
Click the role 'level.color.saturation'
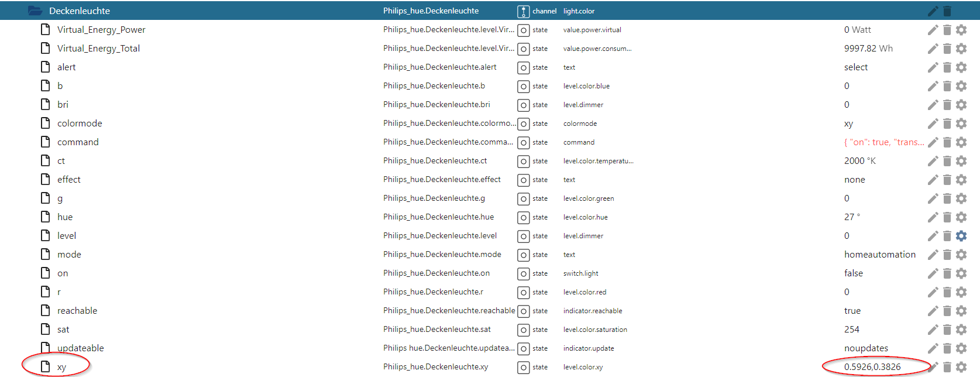pos(595,330)
